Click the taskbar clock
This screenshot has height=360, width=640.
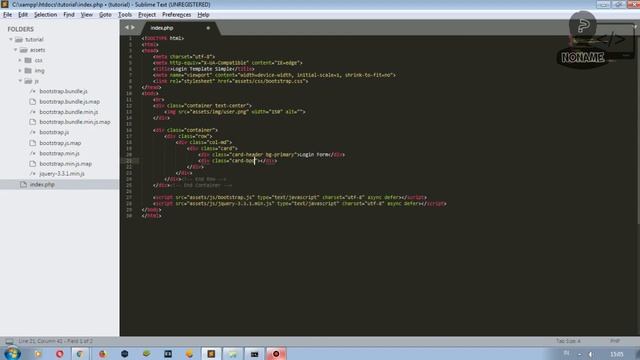pos(616,354)
